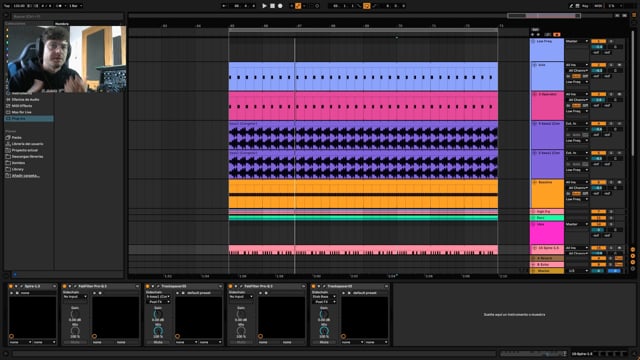
Task: Open Kick track Low Freq output menu
Action: point(577,82)
